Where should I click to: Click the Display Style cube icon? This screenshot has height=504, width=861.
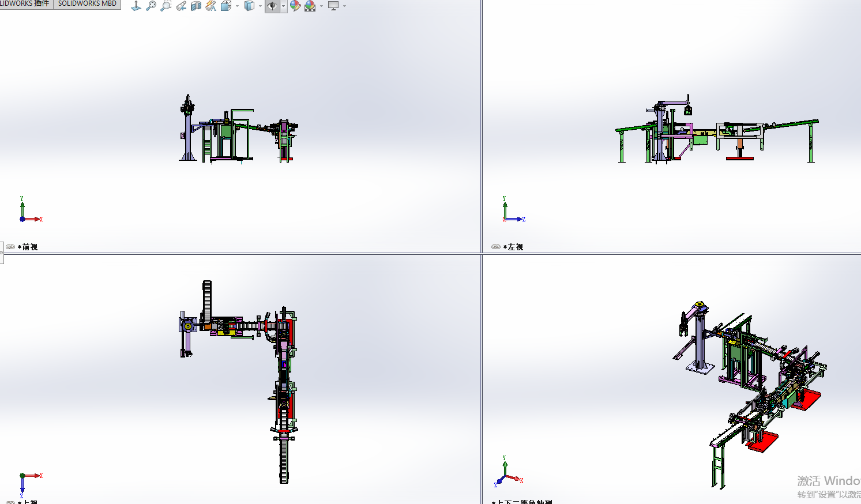click(x=250, y=6)
